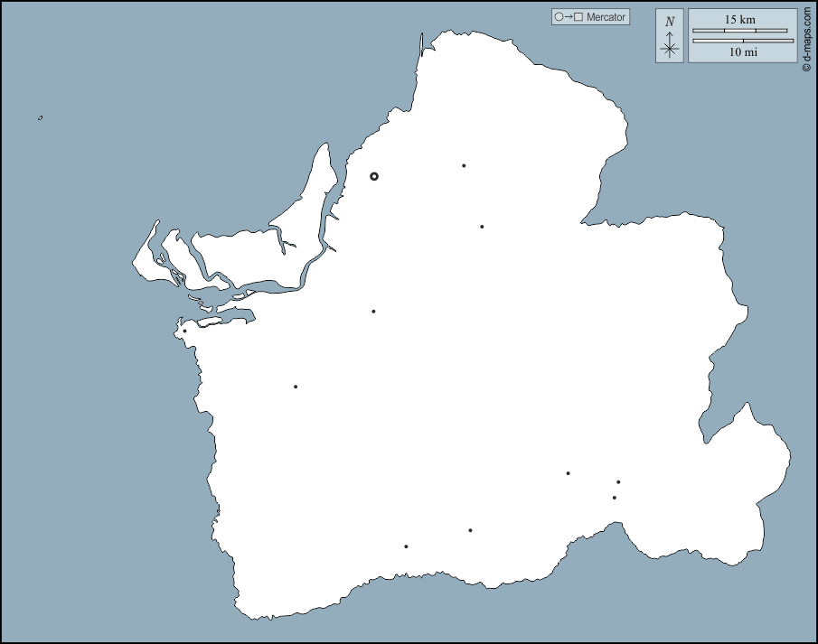This screenshot has height=644, width=818.
Task: Click the upper dot of the southeastern pair
Action: [618, 482]
